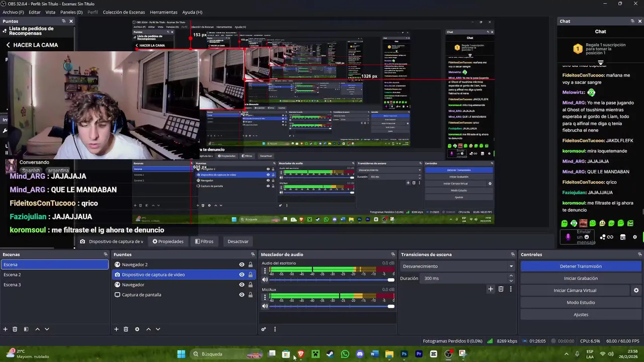
Task: Toggle visibility of Navegador source
Action: 242,285
